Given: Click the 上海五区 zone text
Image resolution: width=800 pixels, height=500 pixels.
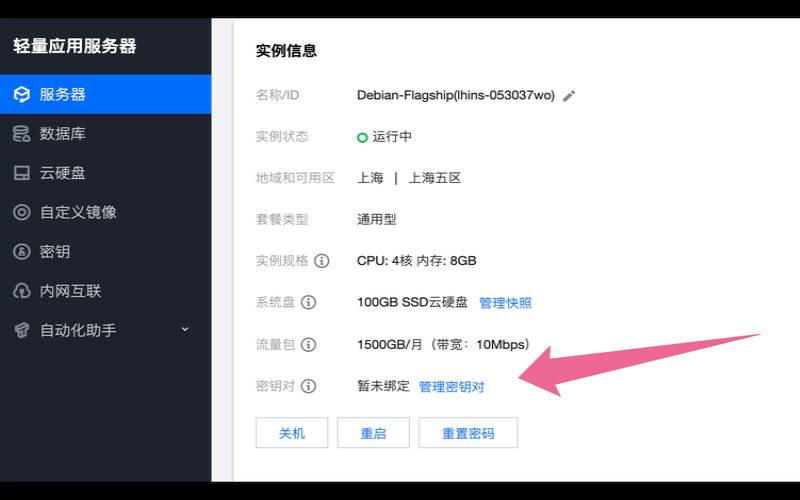Looking at the screenshot, I should click(x=435, y=178).
